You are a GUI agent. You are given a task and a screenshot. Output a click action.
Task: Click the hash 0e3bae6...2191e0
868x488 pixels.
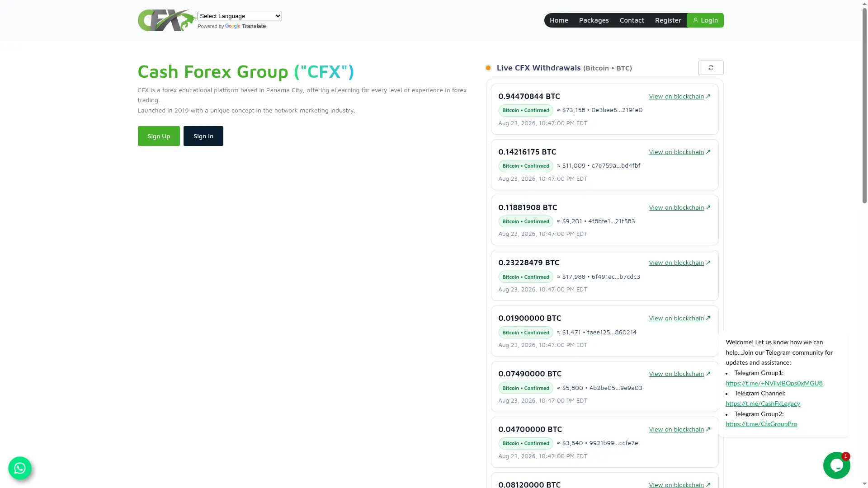[617, 110]
